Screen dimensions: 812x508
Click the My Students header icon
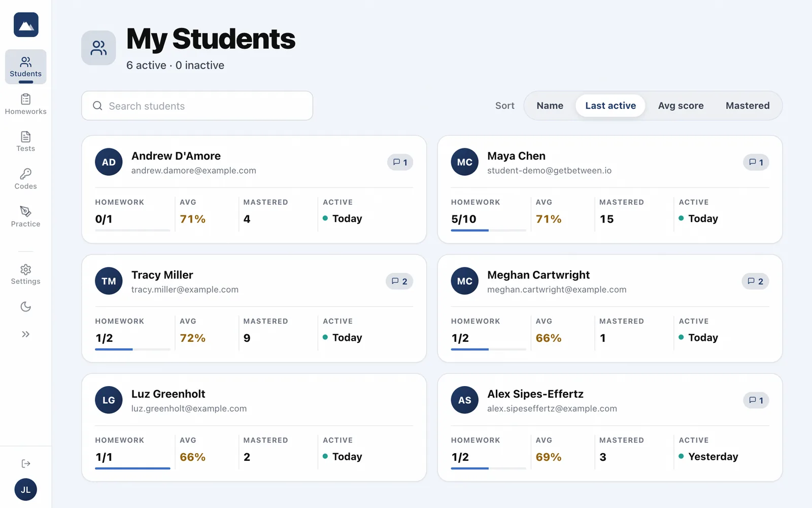click(x=98, y=48)
